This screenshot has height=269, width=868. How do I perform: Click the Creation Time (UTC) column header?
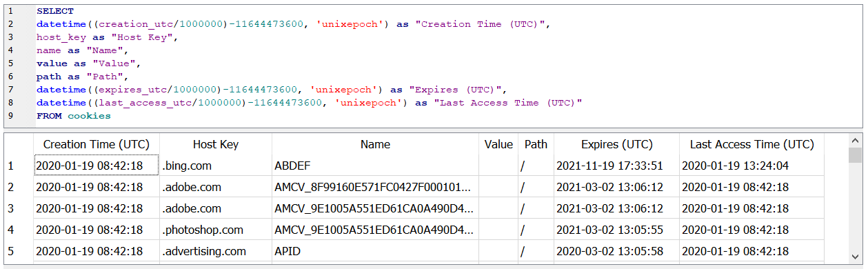tap(96, 144)
